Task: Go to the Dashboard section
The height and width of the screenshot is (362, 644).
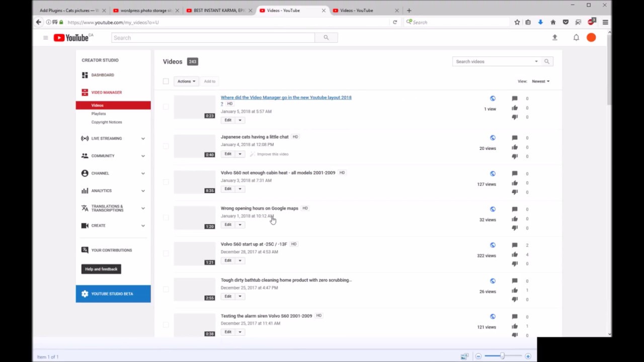Action: (x=102, y=75)
